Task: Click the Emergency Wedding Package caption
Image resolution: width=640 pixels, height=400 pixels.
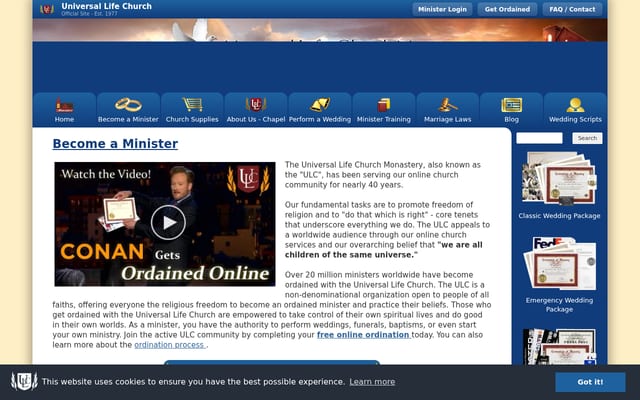Action: click(559, 304)
